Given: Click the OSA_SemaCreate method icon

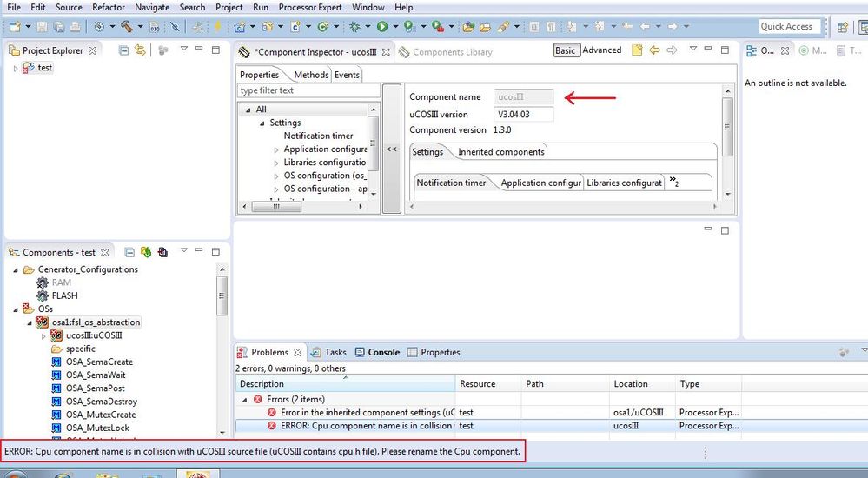Looking at the screenshot, I should 56,362.
